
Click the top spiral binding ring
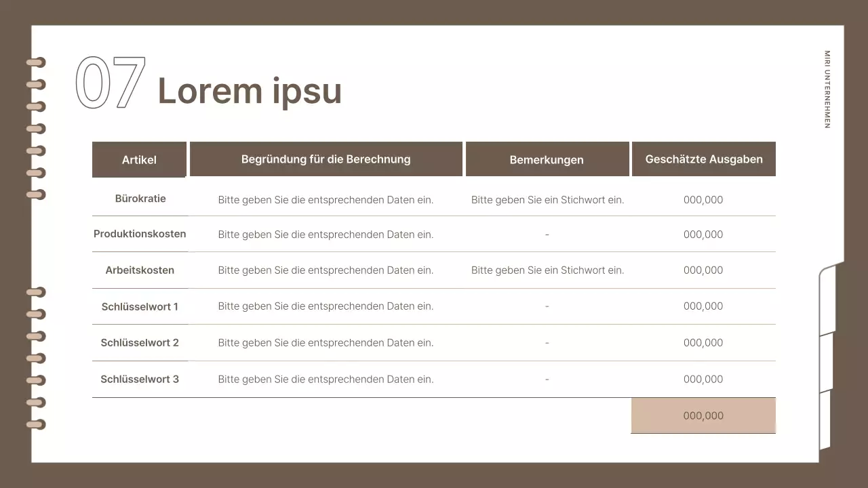pyautogui.click(x=37, y=61)
